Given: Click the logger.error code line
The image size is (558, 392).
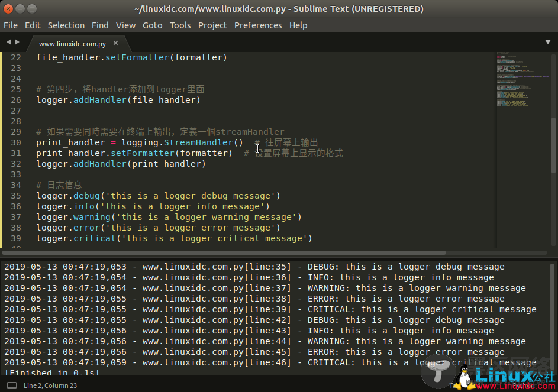Looking at the screenshot, I should click(159, 228).
